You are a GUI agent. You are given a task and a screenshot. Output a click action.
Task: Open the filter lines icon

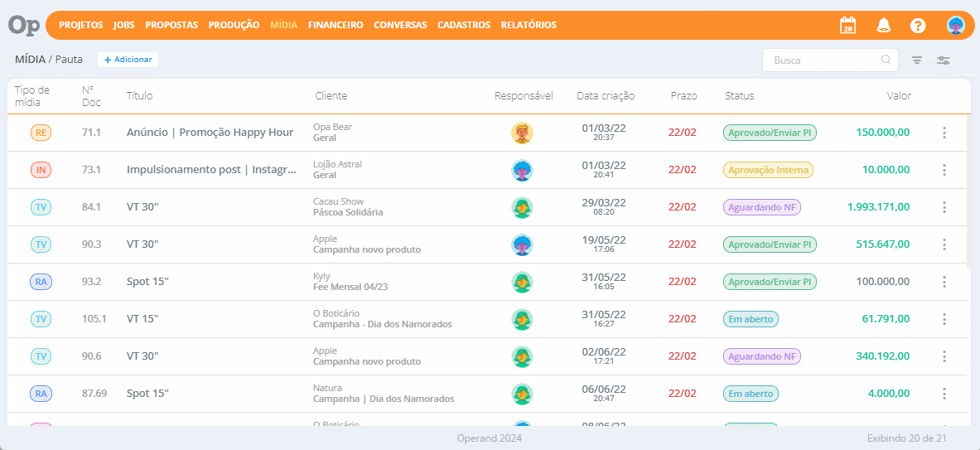pyautogui.click(x=917, y=60)
